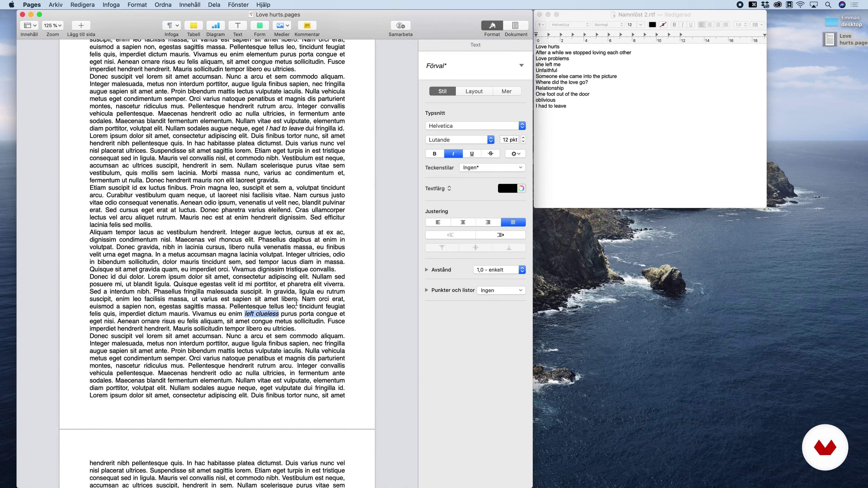Open the Redigera menu
868x488 pixels.
[x=82, y=5]
